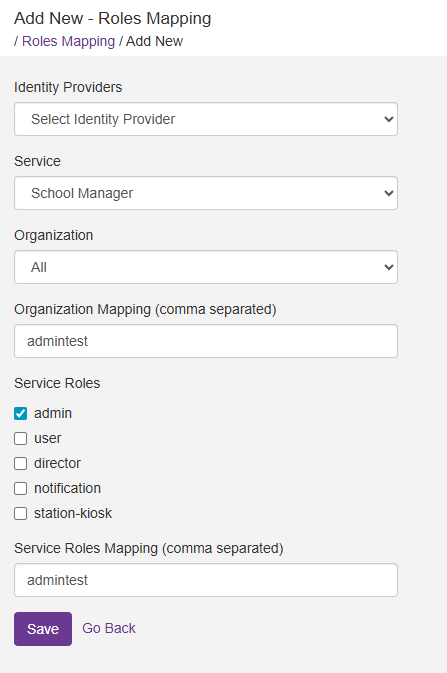
Task: Enable the station-kiosk role checkbox
Action: [x=21, y=513]
